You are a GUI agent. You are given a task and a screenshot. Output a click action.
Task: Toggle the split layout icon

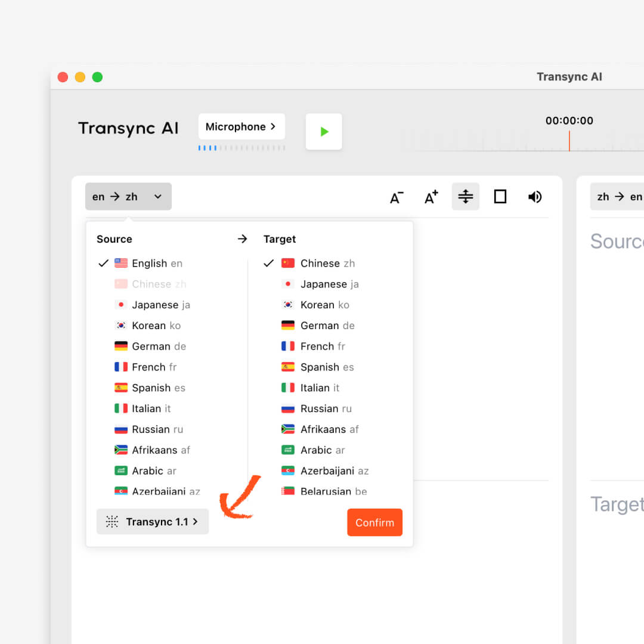465,197
